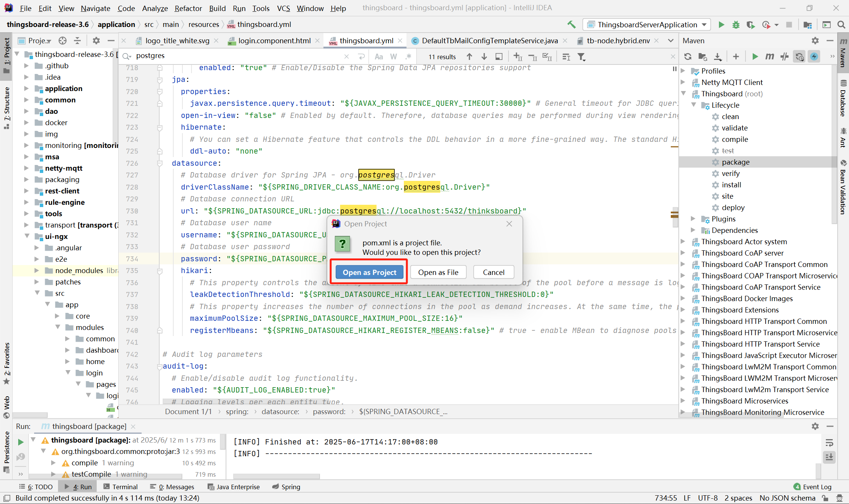The height and width of the screenshot is (504, 849).
Task: Click Project panel horizontal scrollbar
Action: point(30,415)
